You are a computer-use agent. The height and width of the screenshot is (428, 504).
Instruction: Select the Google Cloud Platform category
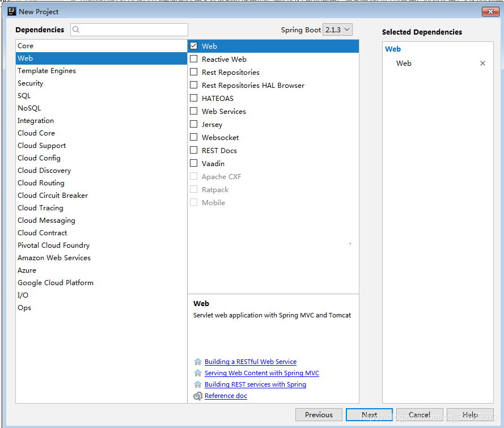[x=101, y=283]
